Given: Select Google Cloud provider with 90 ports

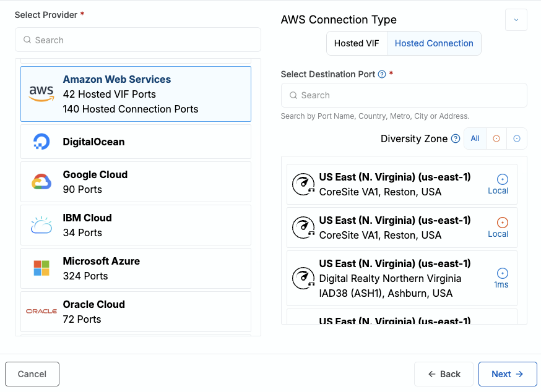Looking at the screenshot, I should (136, 182).
